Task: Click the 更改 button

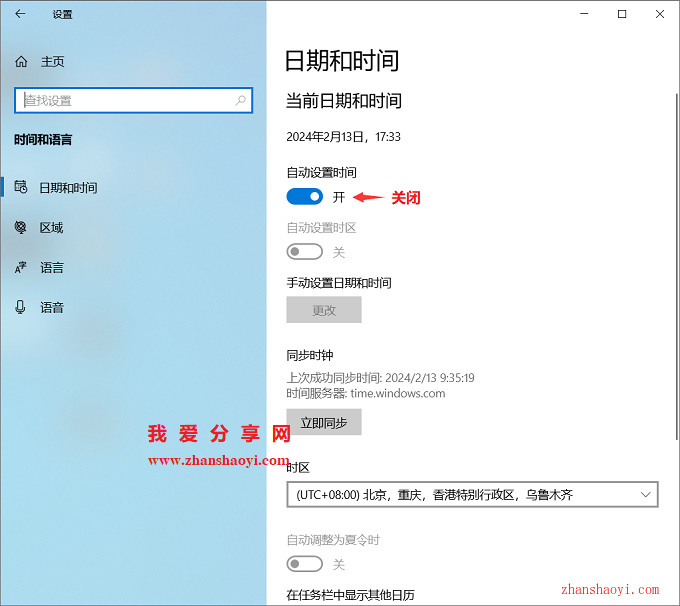Action: [324, 310]
